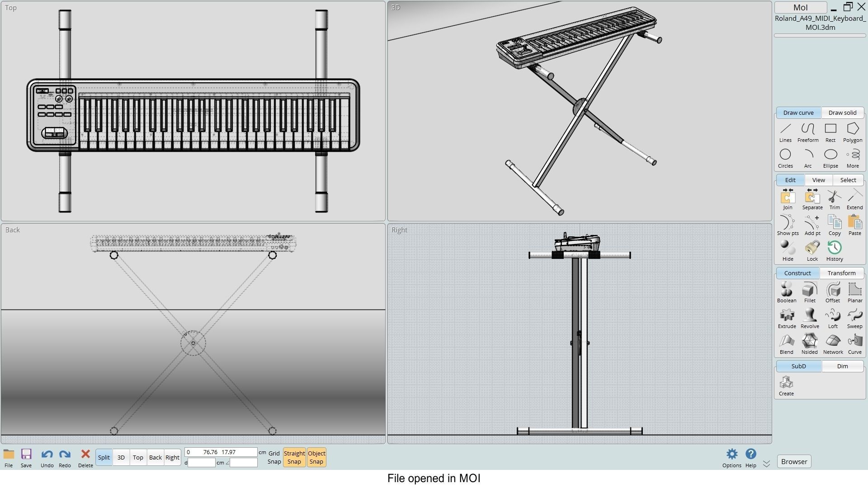Toggle Show pts control points
This screenshot has height=488, width=868.
pyautogui.click(x=788, y=226)
